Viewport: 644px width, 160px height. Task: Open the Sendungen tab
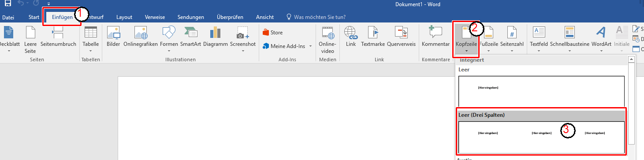coord(190,17)
